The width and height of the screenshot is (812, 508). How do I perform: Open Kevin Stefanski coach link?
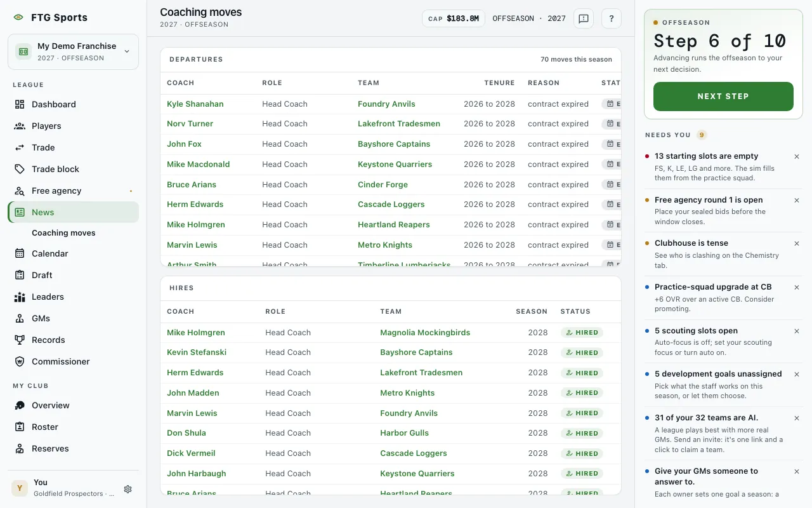click(x=197, y=352)
